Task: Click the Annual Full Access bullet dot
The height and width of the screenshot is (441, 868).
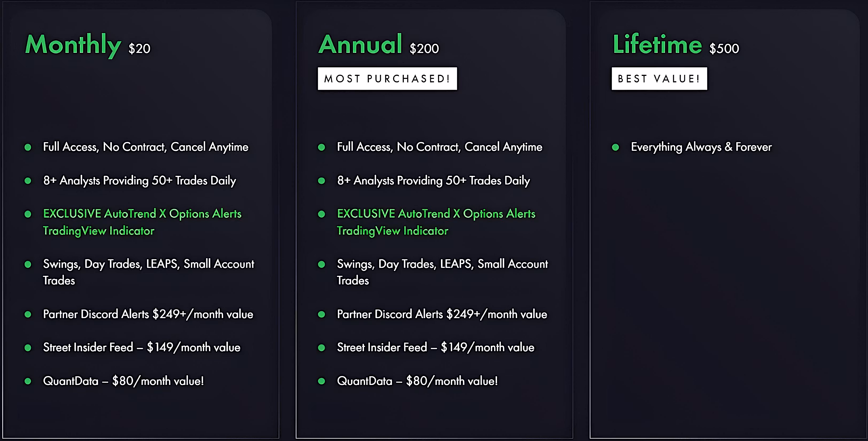Action: click(x=321, y=147)
